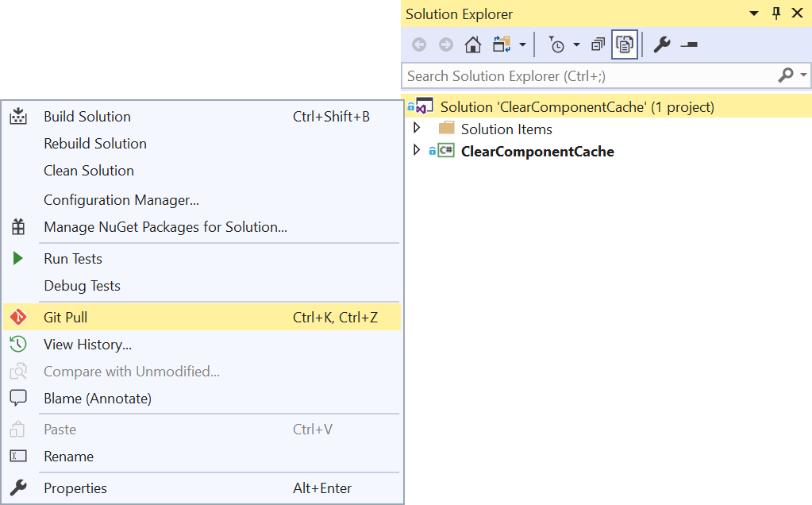
Task: Select Run Tests menu entry
Action: tap(202, 259)
